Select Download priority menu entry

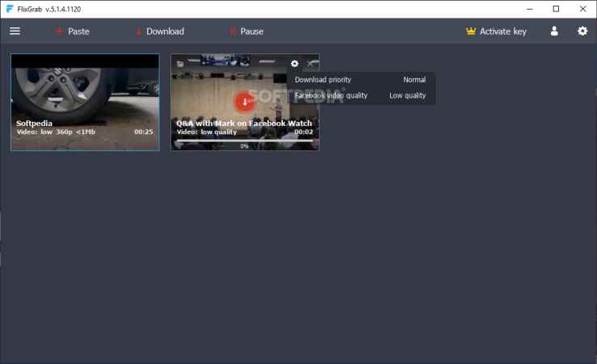click(x=323, y=80)
